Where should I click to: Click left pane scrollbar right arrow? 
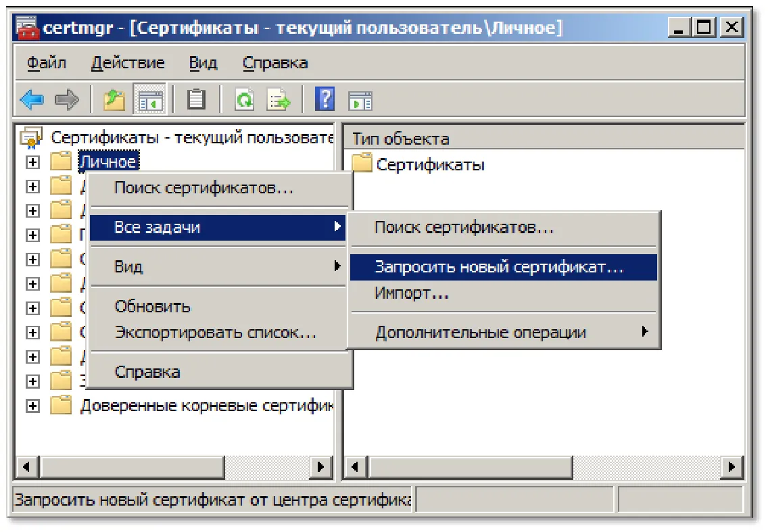point(321,467)
